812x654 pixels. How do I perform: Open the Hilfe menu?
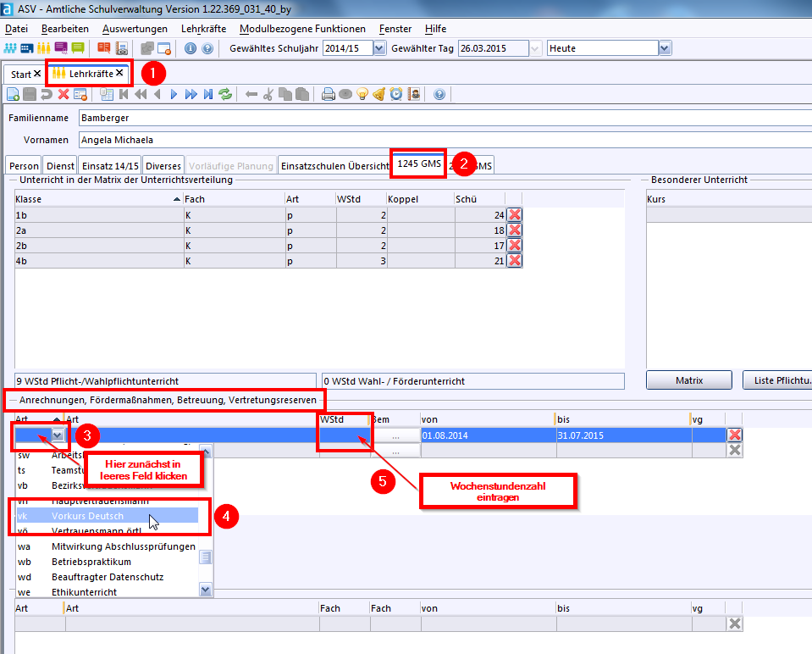[x=435, y=29]
